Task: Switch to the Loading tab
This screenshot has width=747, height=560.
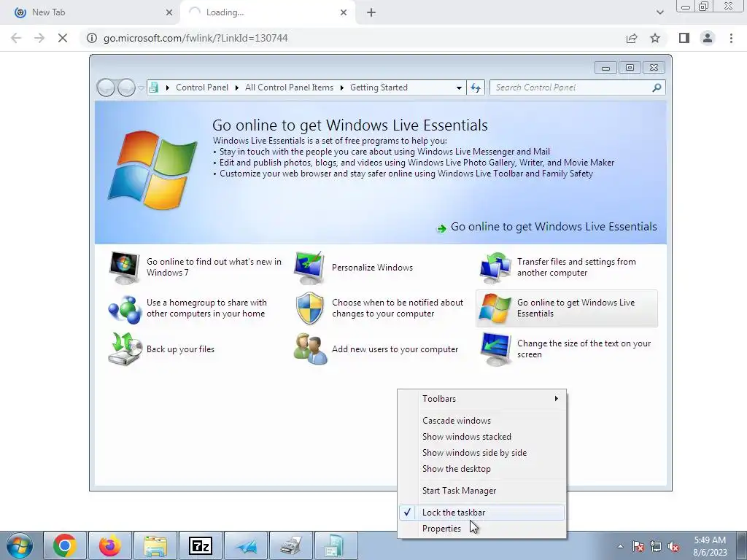Action: point(267,12)
